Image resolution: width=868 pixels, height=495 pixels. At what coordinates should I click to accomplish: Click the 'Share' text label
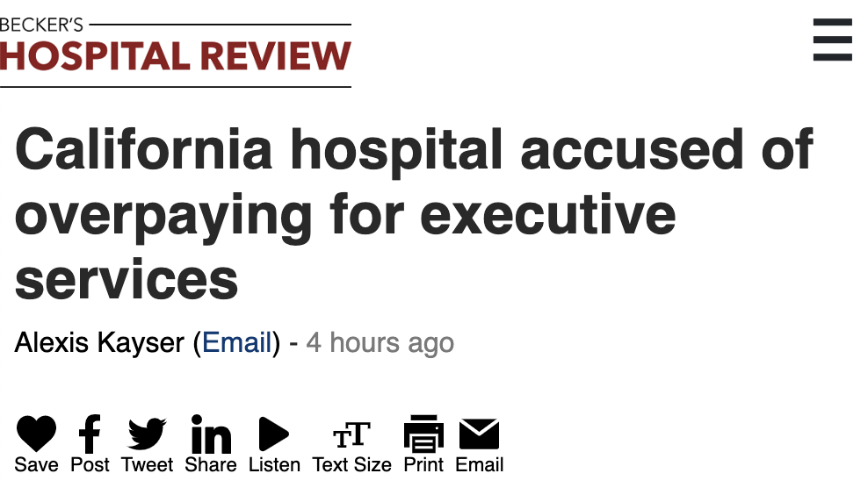[211, 464]
